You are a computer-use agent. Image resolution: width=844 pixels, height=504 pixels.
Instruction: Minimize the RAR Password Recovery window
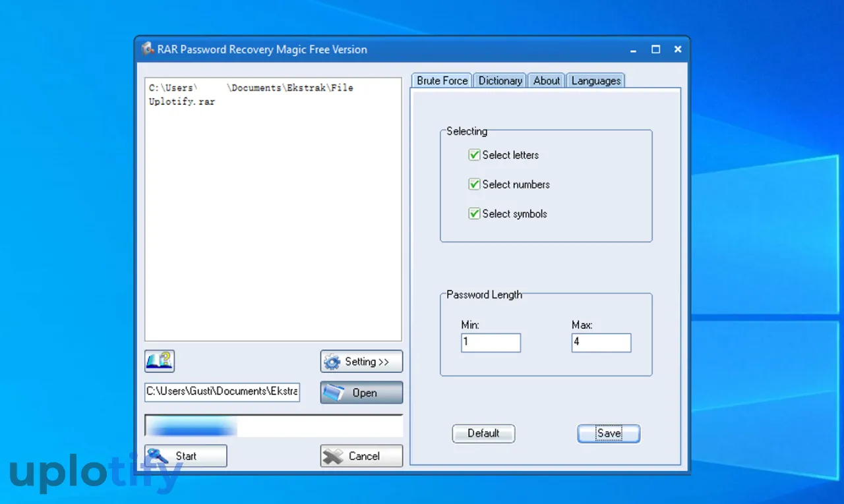pyautogui.click(x=634, y=49)
